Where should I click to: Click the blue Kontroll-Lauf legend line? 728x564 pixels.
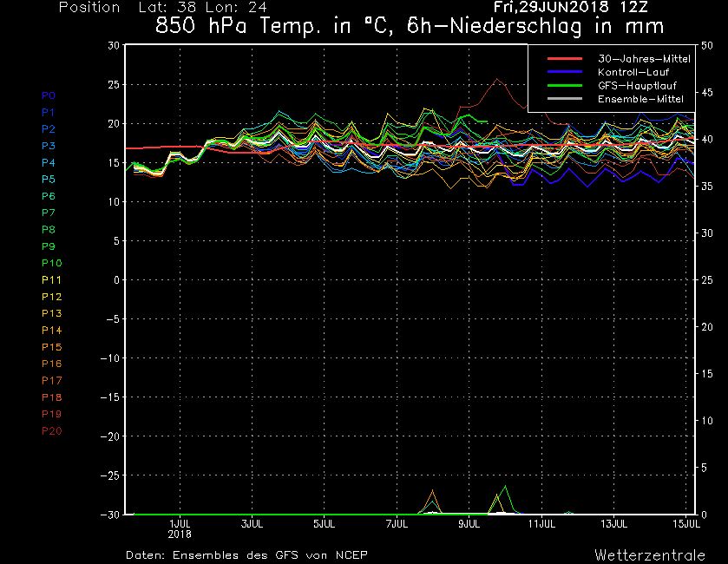565,72
